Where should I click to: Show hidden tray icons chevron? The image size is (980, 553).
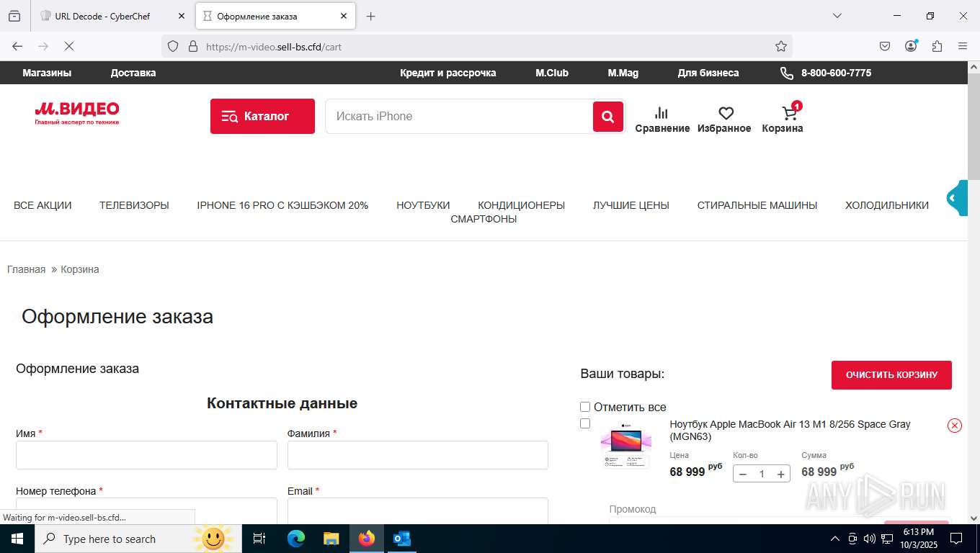pyautogui.click(x=835, y=539)
